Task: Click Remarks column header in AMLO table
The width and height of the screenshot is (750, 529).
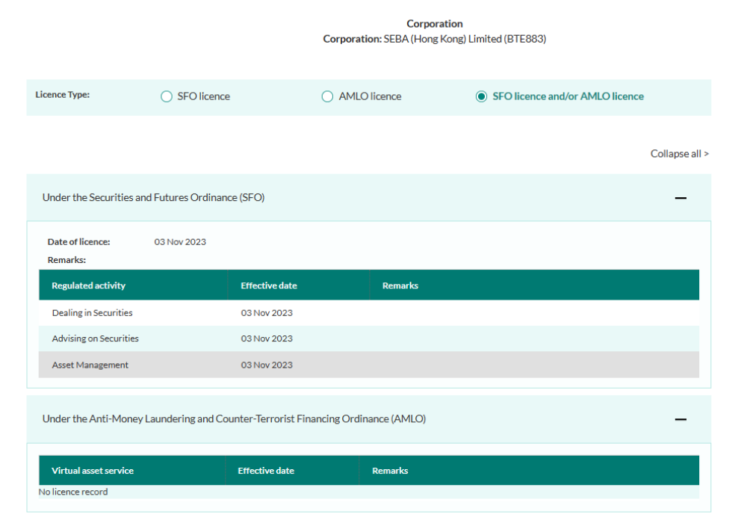Action: [390, 471]
